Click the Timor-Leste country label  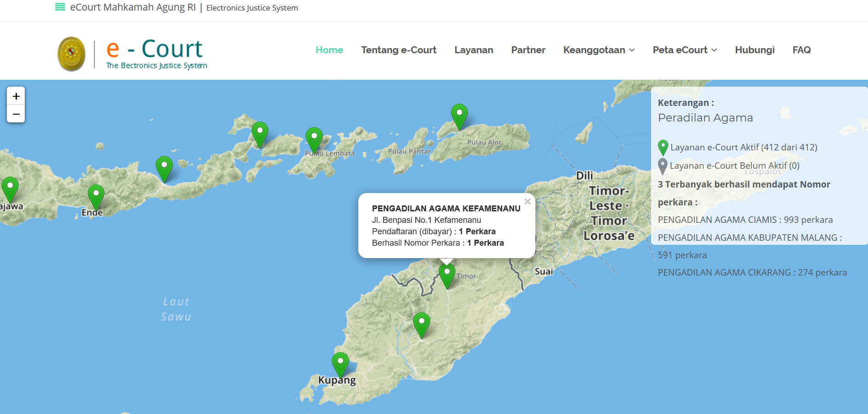coord(609,213)
